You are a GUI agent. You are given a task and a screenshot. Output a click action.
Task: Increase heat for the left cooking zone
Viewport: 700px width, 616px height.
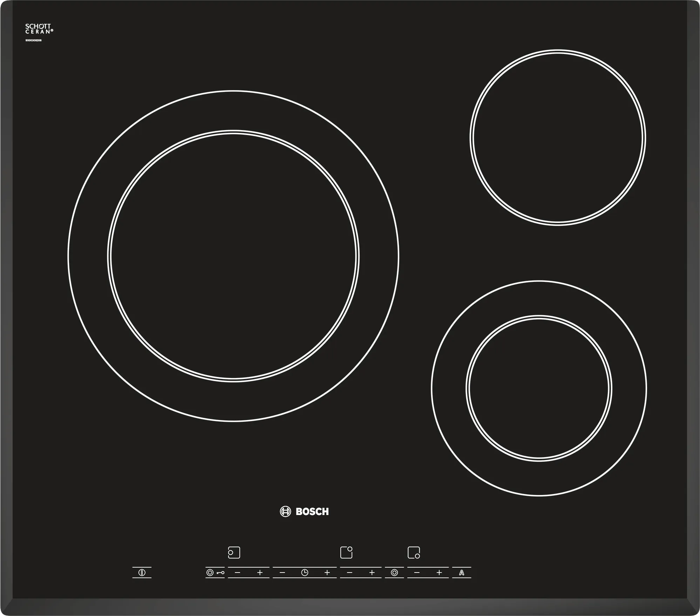[260, 573]
